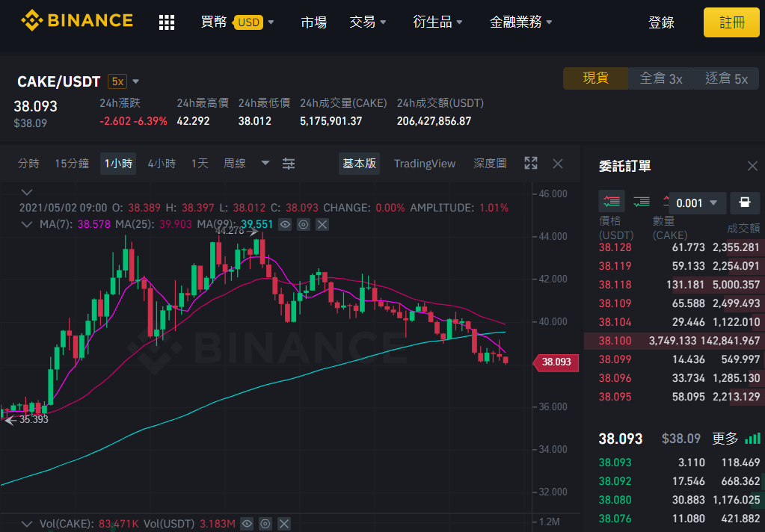This screenshot has height=532, width=765.
Task: Remove the Vol indicator with X icon
Action: [284, 525]
